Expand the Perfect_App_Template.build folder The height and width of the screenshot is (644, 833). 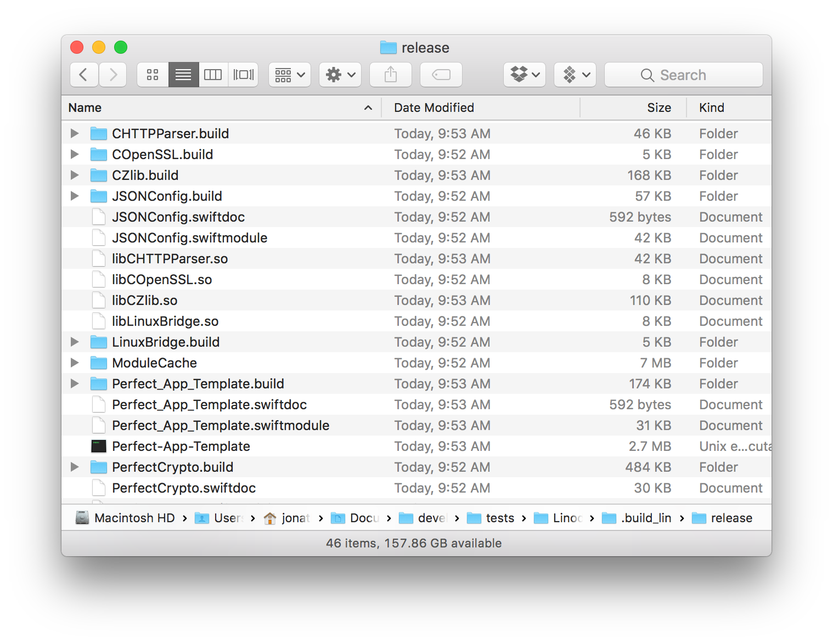pos(75,383)
